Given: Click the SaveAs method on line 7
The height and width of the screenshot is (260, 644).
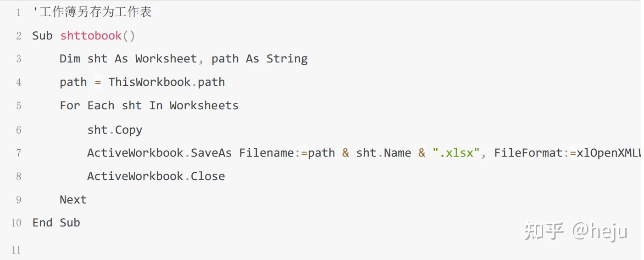Looking at the screenshot, I should pos(211,153).
